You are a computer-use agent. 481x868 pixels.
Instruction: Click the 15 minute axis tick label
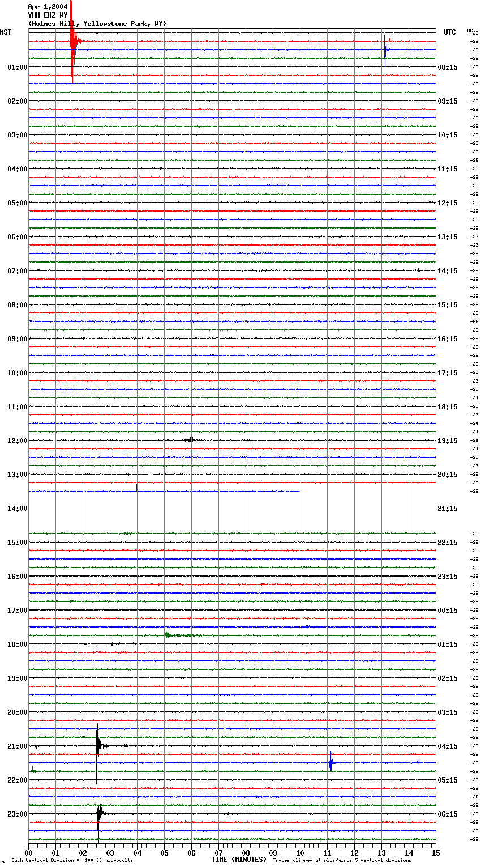pyautogui.click(x=436, y=853)
